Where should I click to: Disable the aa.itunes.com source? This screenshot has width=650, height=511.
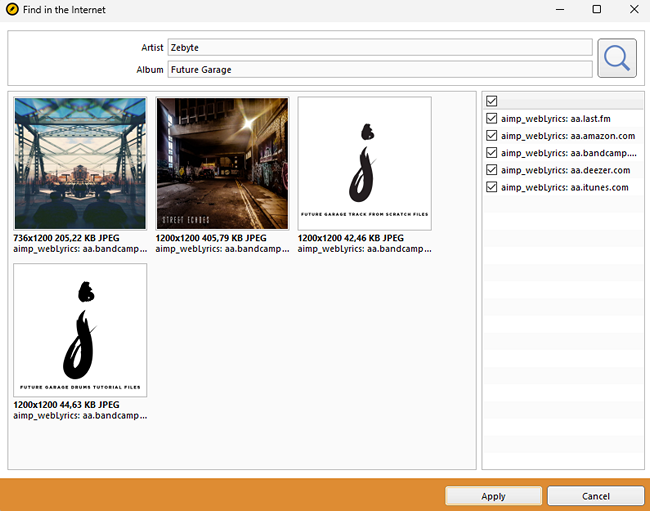[492, 187]
